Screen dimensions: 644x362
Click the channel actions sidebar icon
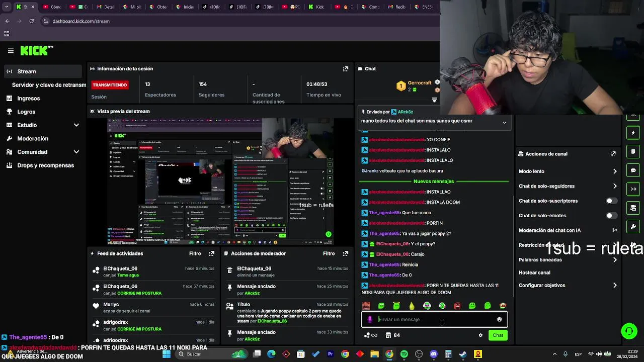click(x=633, y=208)
